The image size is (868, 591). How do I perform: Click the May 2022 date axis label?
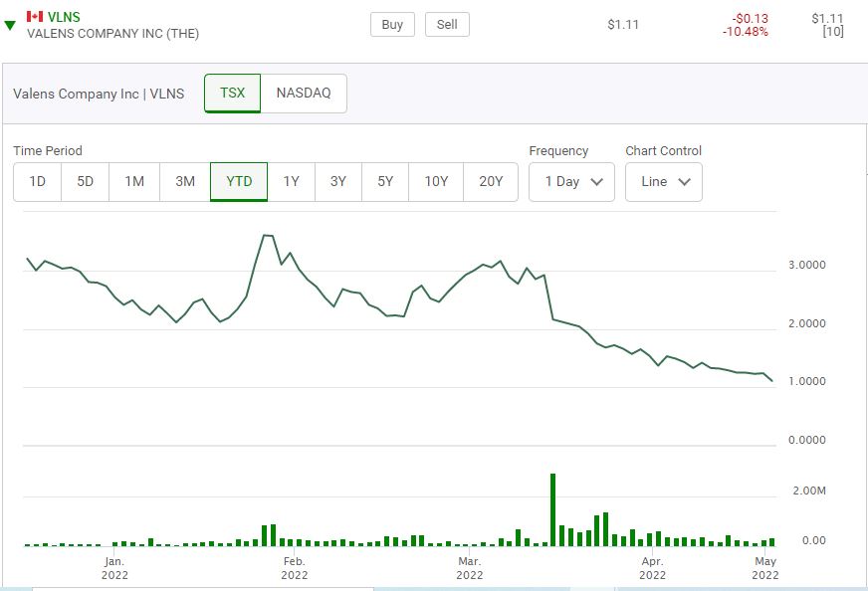[x=765, y=568]
